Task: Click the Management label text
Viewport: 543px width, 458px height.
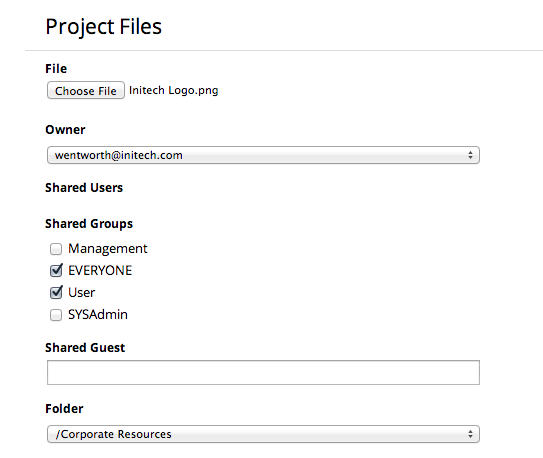Action: tap(108, 249)
